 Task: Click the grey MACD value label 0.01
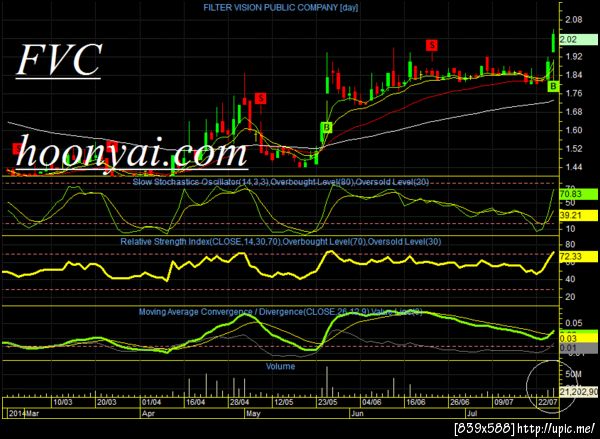[579, 348]
